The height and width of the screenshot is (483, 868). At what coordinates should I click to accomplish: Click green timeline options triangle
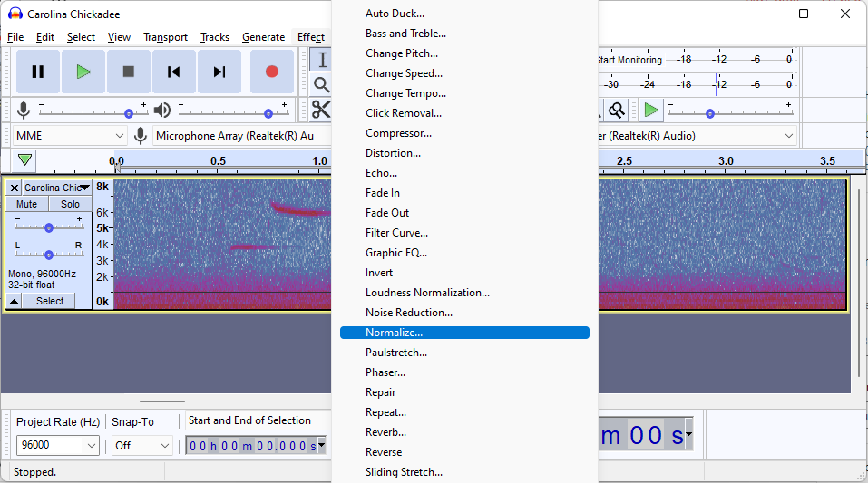click(24, 160)
